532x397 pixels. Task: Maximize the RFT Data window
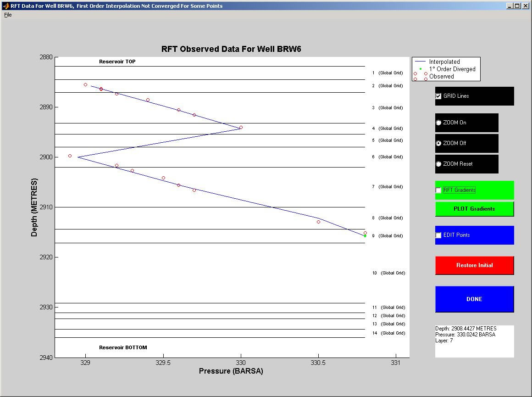(x=517, y=6)
